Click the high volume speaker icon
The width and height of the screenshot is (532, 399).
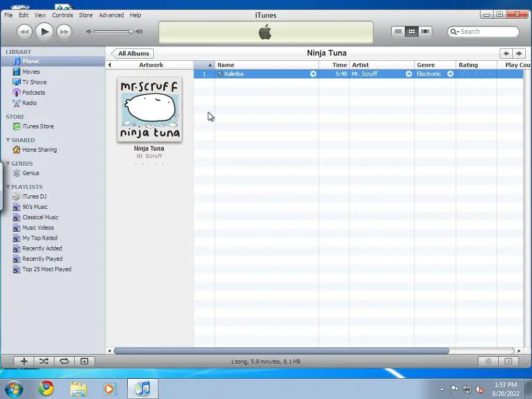(139, 32)
